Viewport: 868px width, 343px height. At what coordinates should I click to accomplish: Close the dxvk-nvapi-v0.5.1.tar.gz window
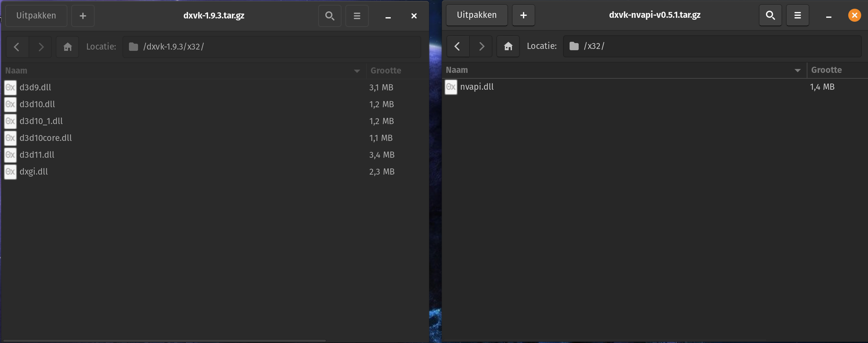coord(854,15)
